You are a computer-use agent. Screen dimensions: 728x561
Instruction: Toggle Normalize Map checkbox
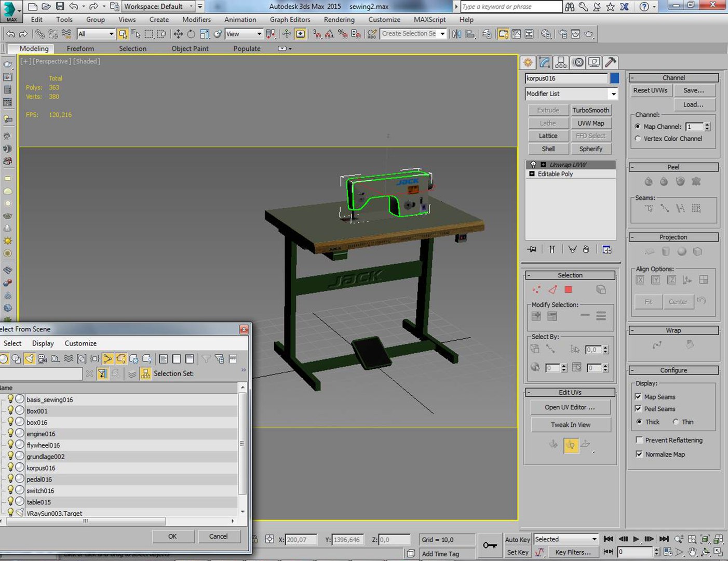639,454
